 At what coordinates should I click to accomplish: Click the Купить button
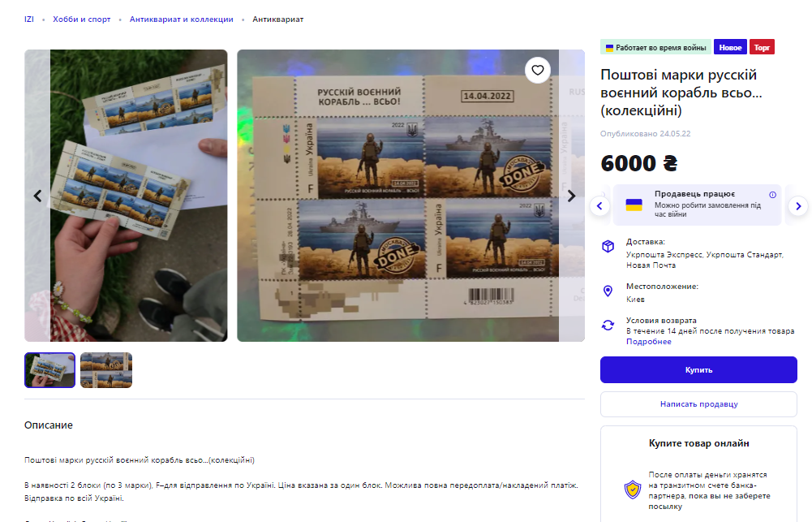point(698,369)
